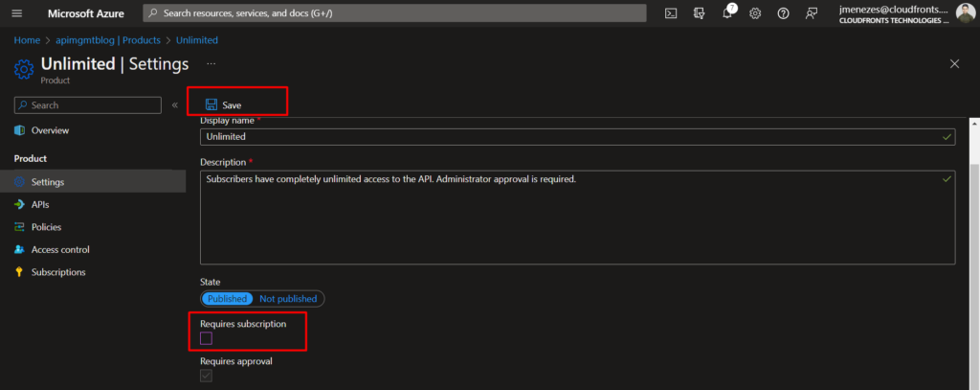Toggle the Requires approval checkbox
980x390 pixels.
(x=206, y=376)
